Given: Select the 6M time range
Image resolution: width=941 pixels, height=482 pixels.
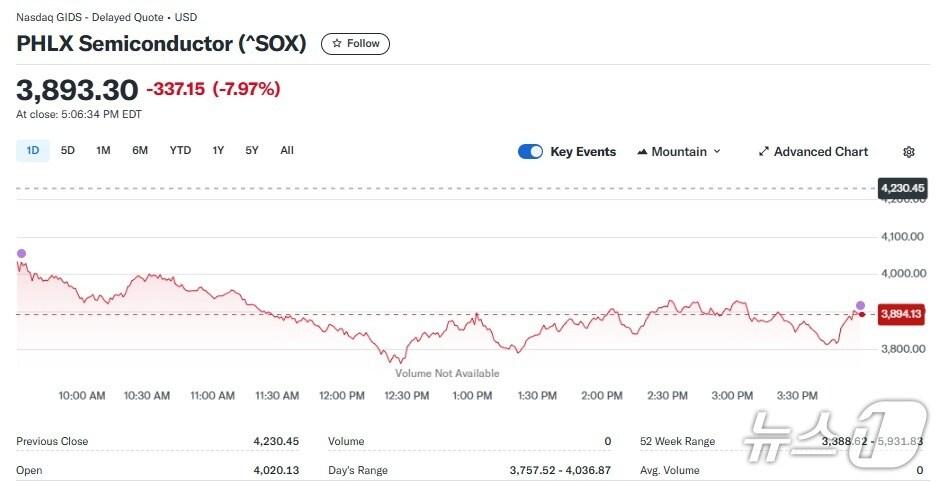Looking at the screenshot, I should click(x=140, y=151).
